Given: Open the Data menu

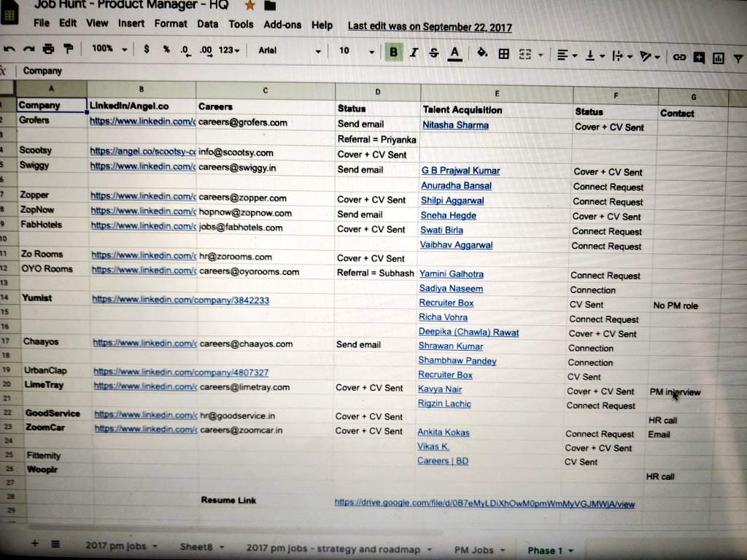Looking at the screenshot, I should (208, 24).
